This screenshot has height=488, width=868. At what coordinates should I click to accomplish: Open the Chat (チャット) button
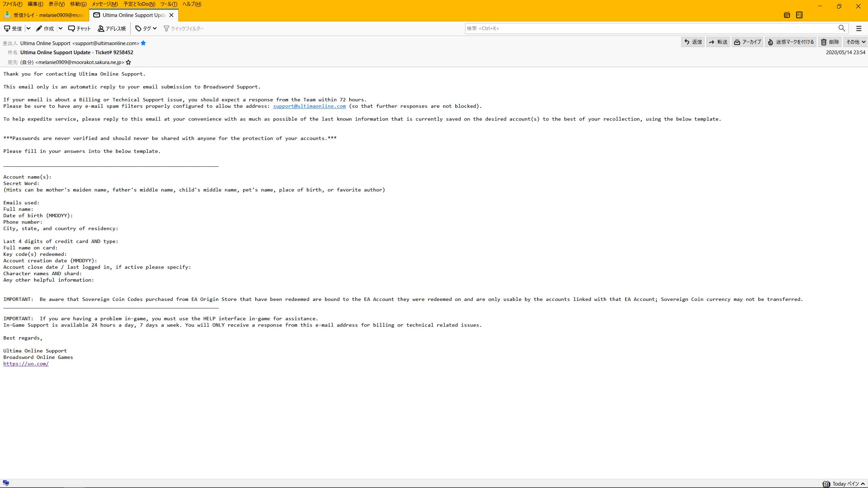click(x=79, y=28)
